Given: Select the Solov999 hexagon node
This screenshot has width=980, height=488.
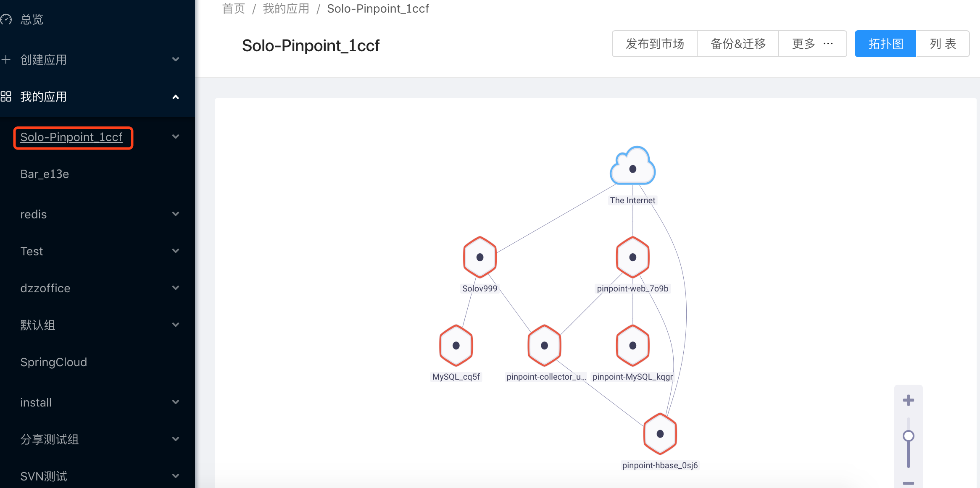Looking at the screenshot, I should pyautogui.click(x=480, y=257).
